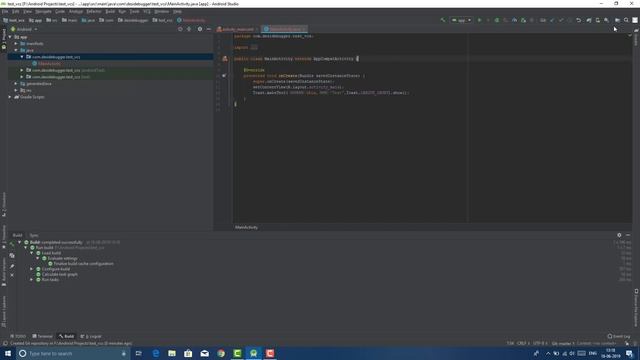Open Task View on taskbar
The height and width of the screenshot is (360, 640).
point(138,353)
